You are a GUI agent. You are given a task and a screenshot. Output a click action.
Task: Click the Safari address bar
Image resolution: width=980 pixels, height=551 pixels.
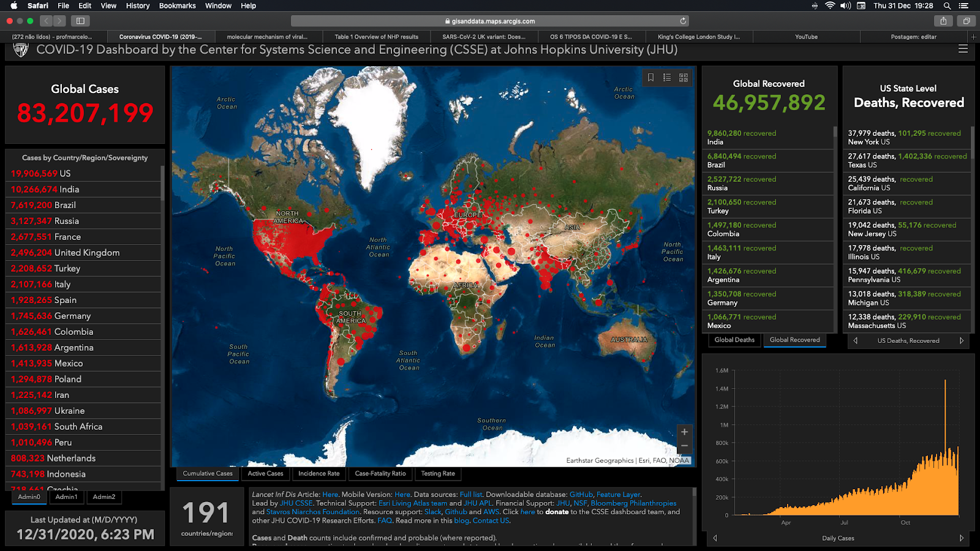pos(490,21)
